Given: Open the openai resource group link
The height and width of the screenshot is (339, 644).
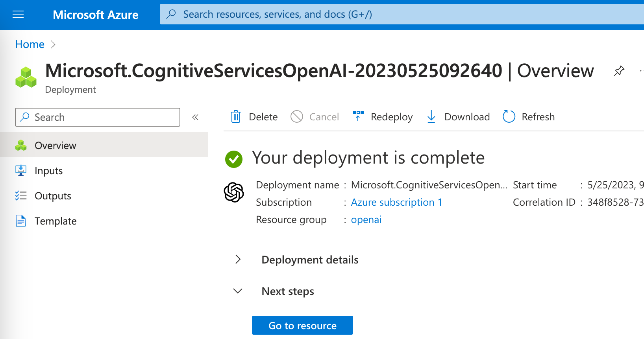Looking at the screenshot, I should 366,219.
